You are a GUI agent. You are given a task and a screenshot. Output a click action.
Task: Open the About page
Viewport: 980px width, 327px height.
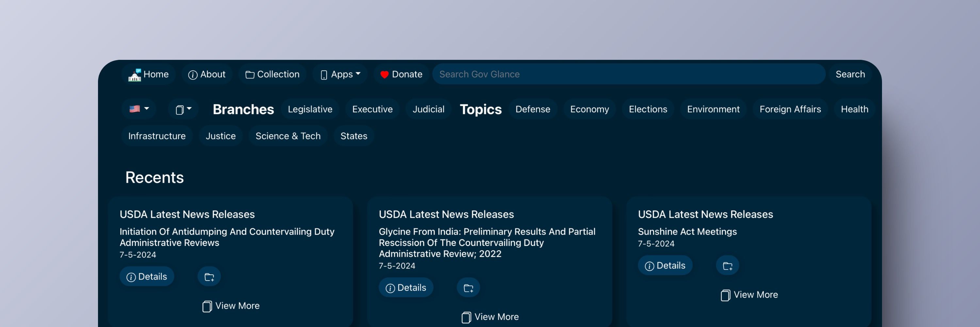206,74
